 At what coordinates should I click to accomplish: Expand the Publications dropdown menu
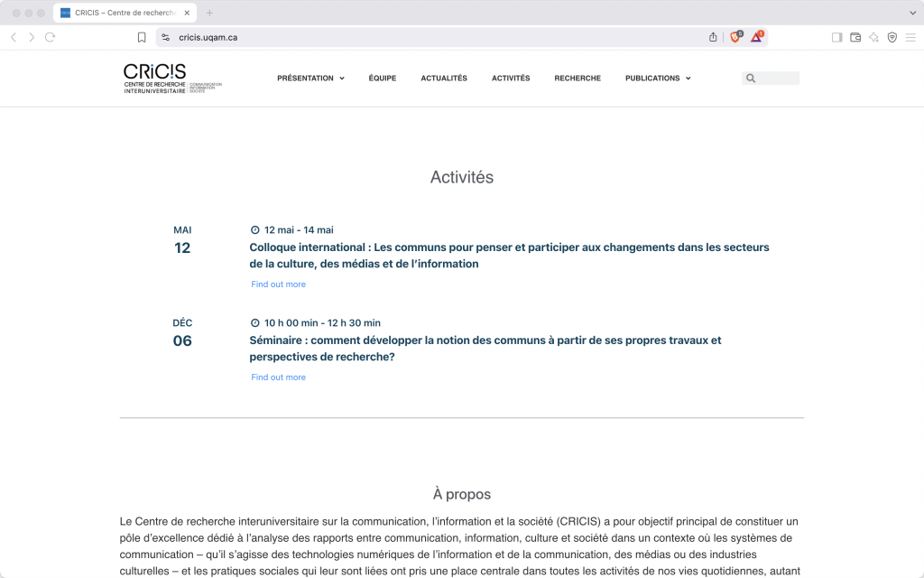(x=658, y=79)
